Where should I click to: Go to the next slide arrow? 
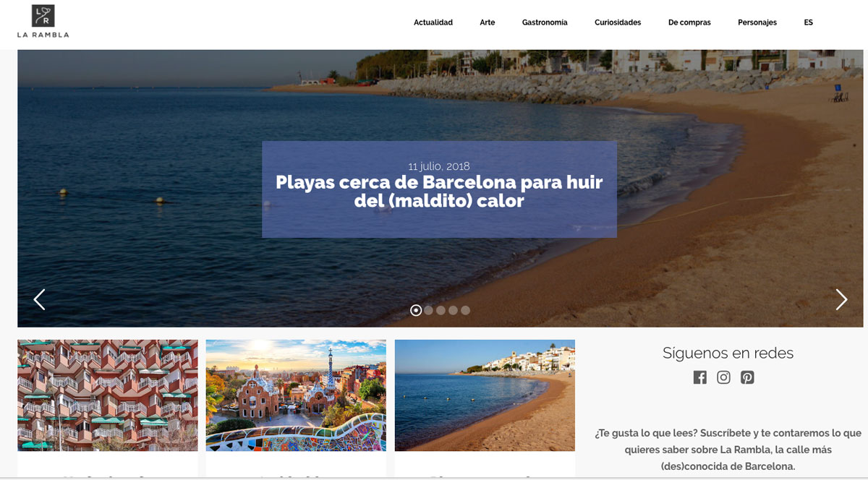pyautogui.click(x=841, y=300)
